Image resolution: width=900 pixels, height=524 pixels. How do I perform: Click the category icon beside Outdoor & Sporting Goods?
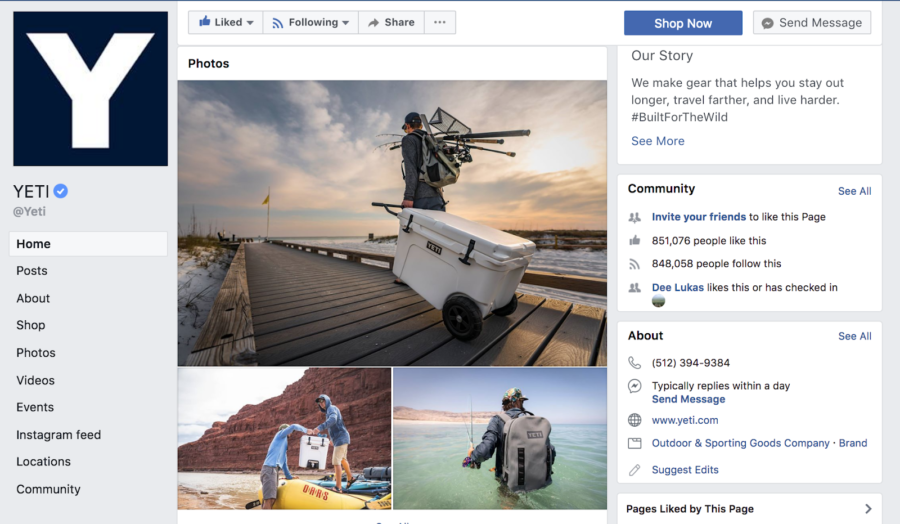click(634, 443)
